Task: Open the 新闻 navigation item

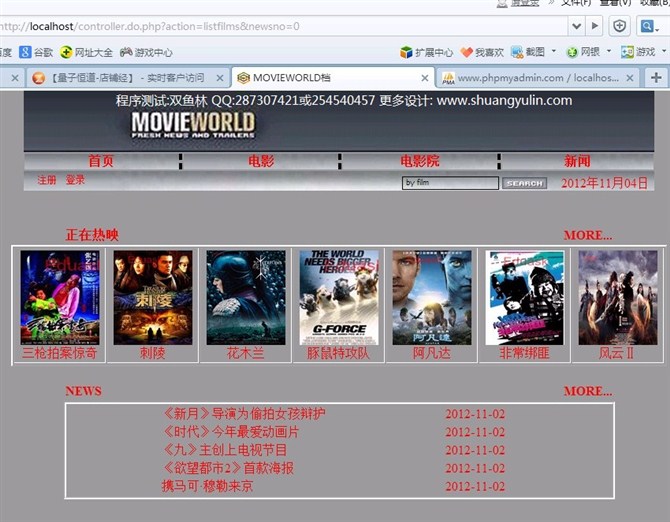Action: [577, 161]
